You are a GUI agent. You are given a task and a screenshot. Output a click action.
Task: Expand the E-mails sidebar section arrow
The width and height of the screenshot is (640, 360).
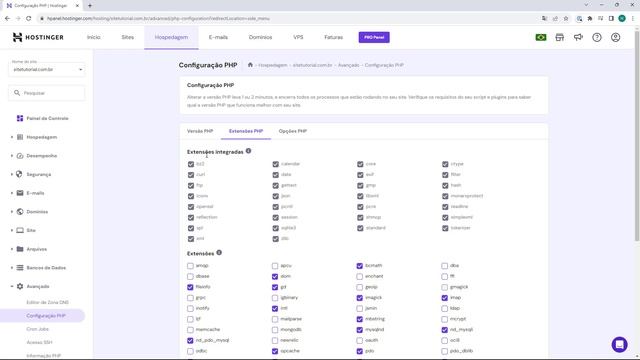click(x=12, y=193)
